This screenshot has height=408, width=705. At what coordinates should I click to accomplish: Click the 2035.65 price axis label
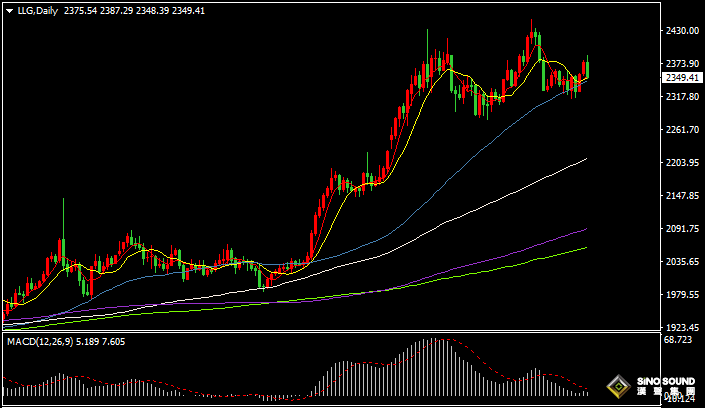tap(681, 262)
